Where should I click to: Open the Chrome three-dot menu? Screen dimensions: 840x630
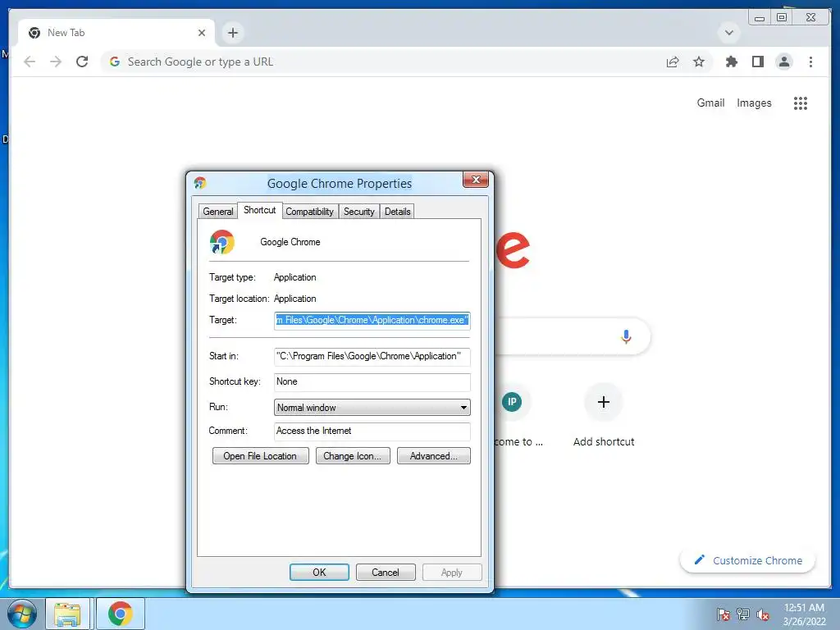click(810, 62)
